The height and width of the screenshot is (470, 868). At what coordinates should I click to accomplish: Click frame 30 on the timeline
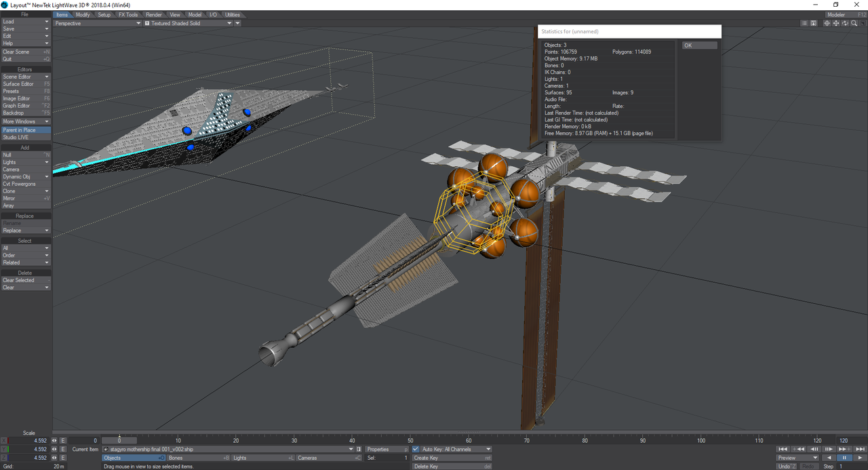(x=294, y=441)
